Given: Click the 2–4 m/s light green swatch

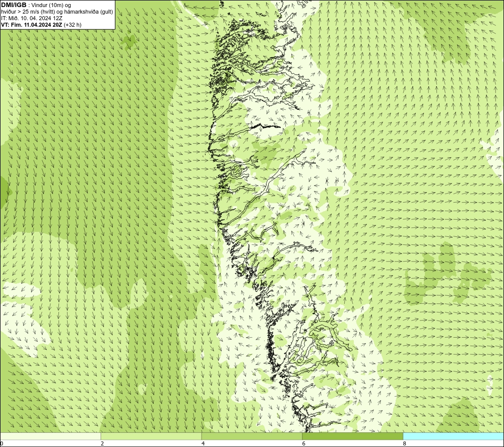Looking at the screenshot, I should (151, 436).
